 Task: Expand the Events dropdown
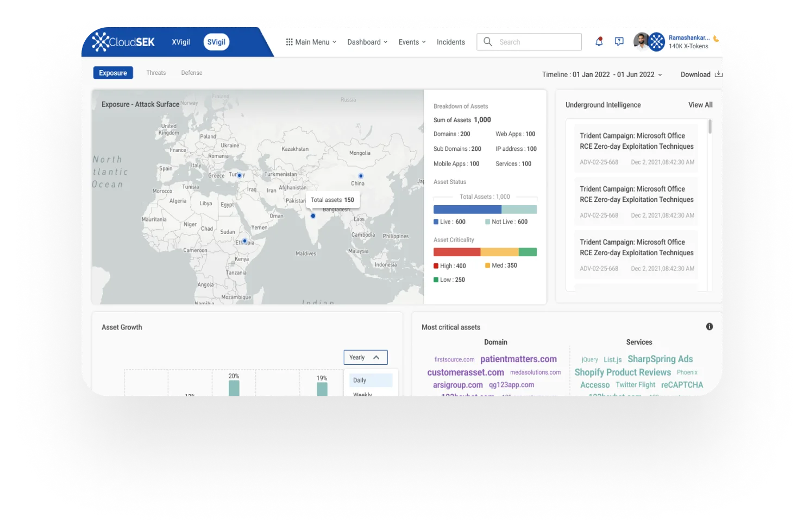[x=412, y=42]
